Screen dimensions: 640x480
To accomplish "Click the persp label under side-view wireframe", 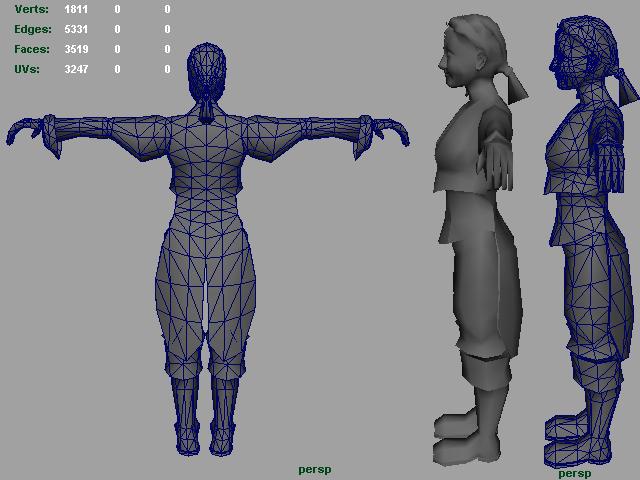I will pos(575,473).
